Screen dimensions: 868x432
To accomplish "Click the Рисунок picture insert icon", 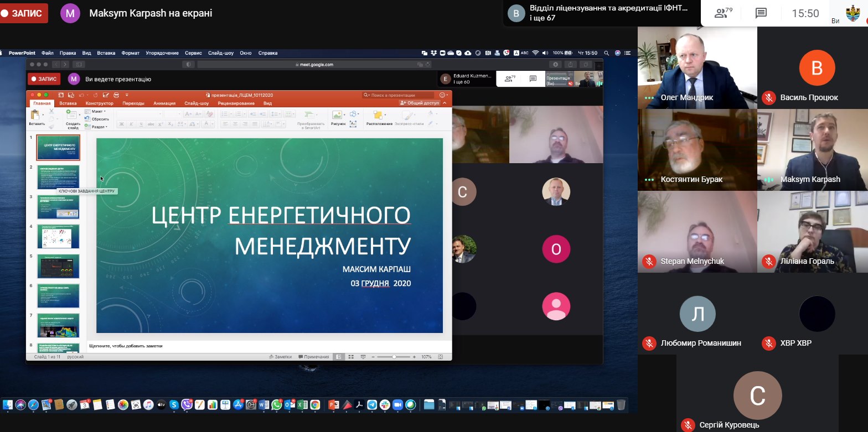I will [337, 115].
